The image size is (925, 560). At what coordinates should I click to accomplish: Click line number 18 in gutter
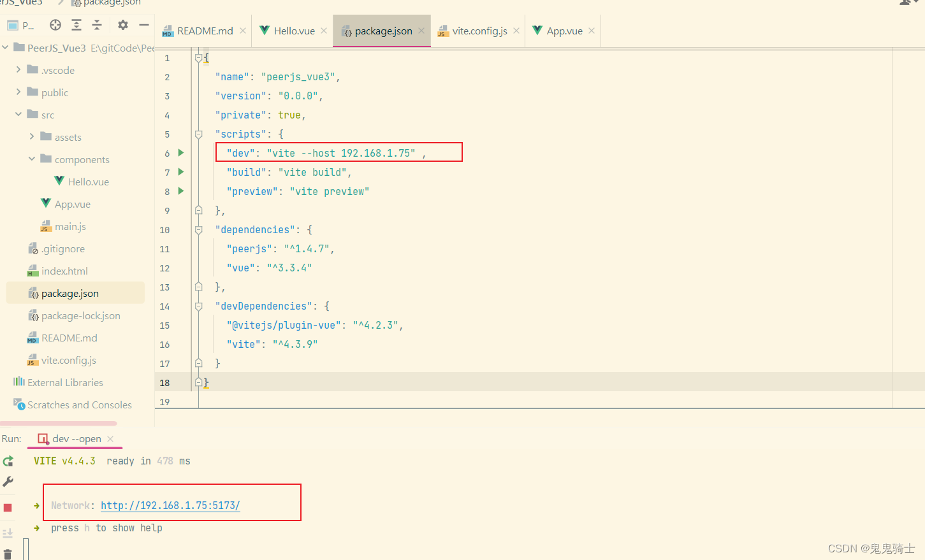pos(164,383)
